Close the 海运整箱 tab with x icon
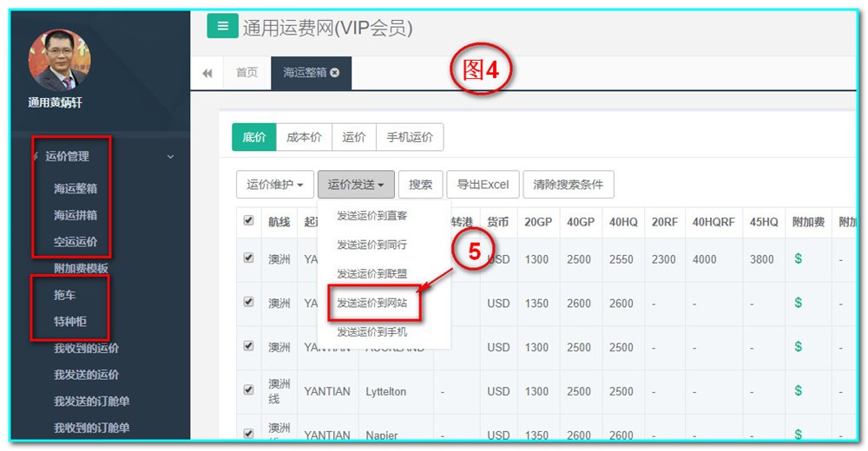The image size is (868, 451). (x=335, y=73)
